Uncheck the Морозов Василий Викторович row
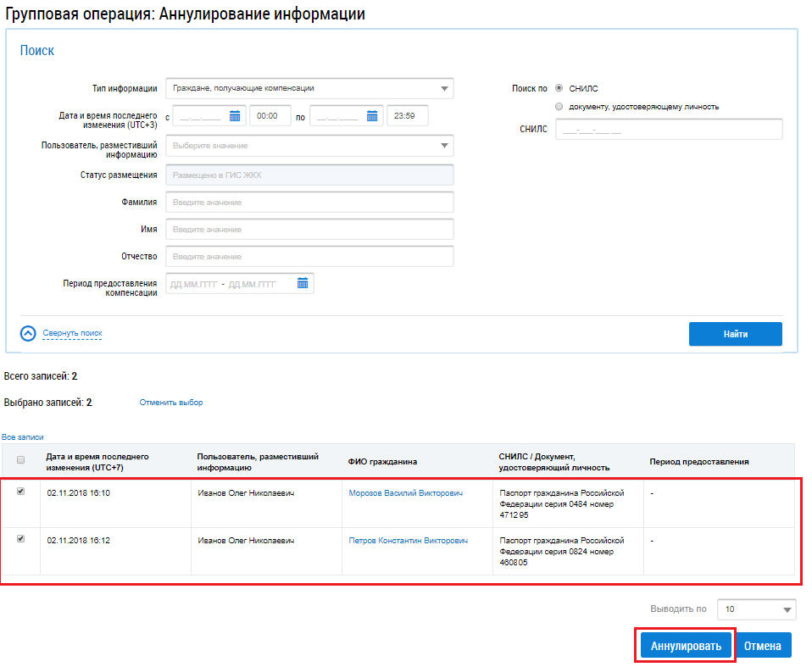812x667 pixels. click(21, 492)
